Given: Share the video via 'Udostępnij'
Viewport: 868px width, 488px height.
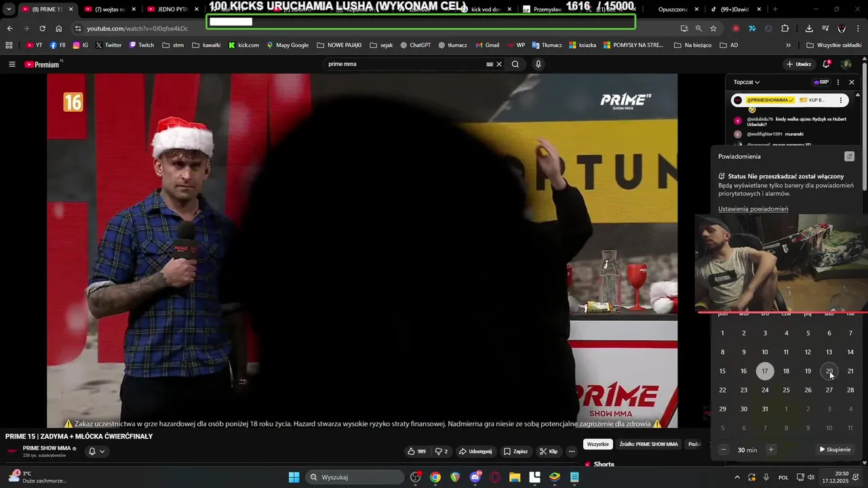Looking at the screenshot, I should (x=475, y=451).
